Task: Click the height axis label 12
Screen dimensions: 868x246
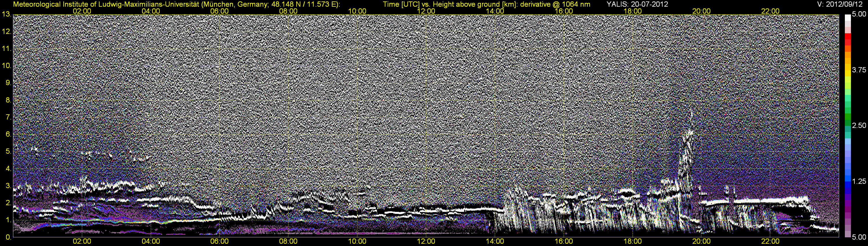Action: click(6, 32)
